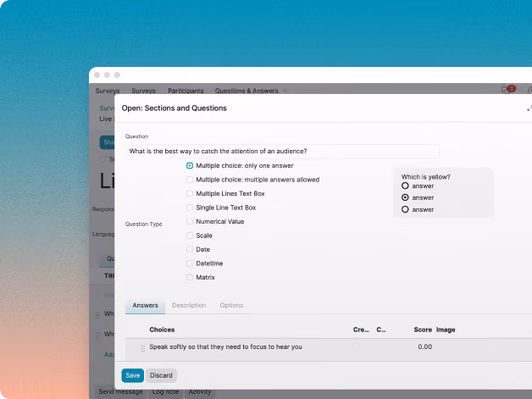Screen dimensions: 532x399
Task: Open the Participants menu in background
Action: coord(186,91)
